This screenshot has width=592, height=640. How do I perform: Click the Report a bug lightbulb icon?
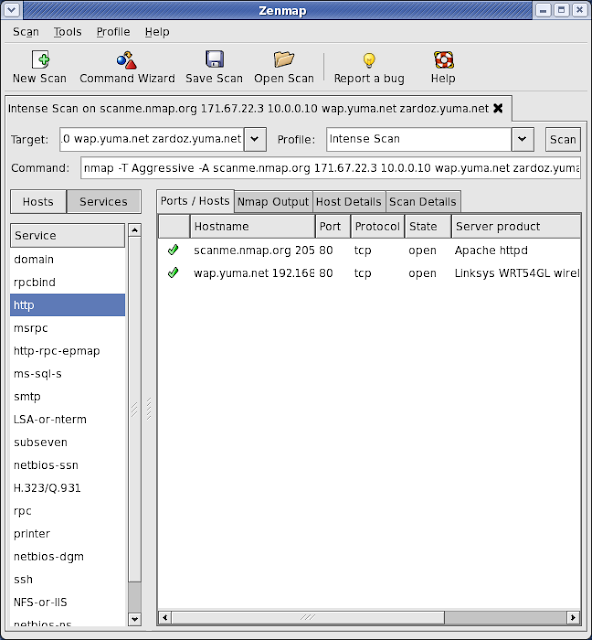[x=369, y=60]
